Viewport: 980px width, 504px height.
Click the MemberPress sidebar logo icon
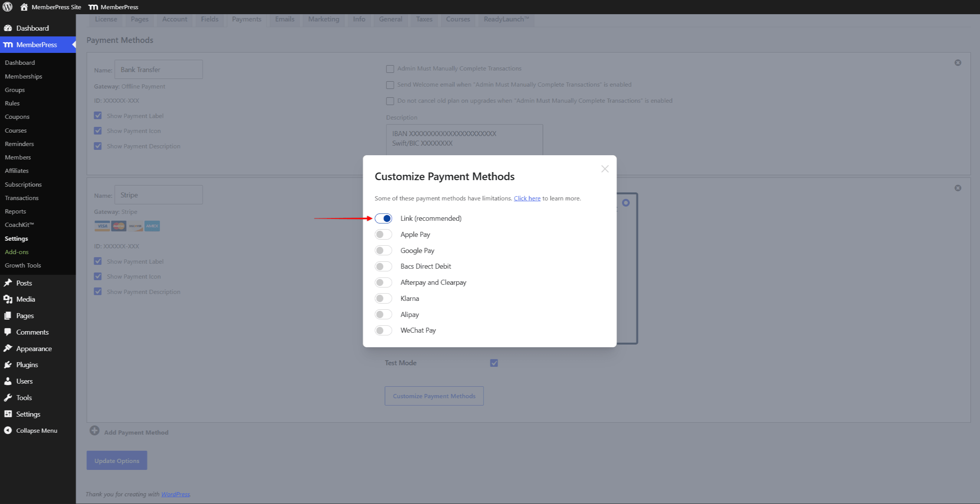coord(8,44)
